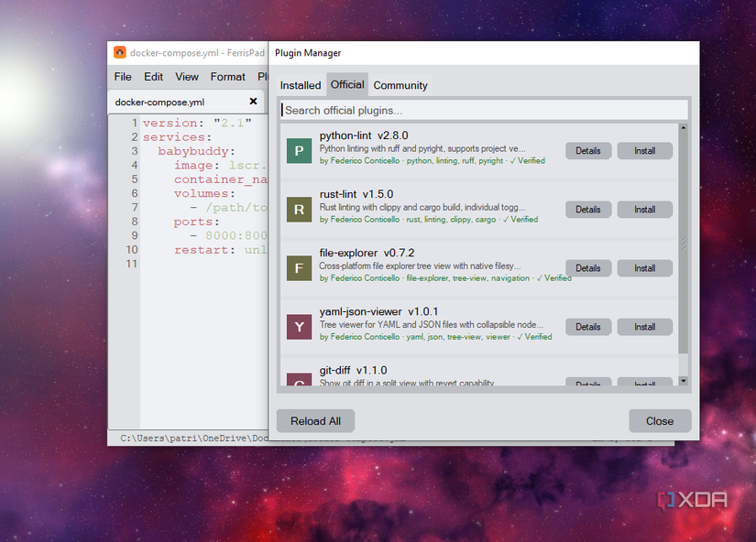Open the Format menu in FerrisPad
This screenshot has width=756, height=542.
tap(227, 77)
